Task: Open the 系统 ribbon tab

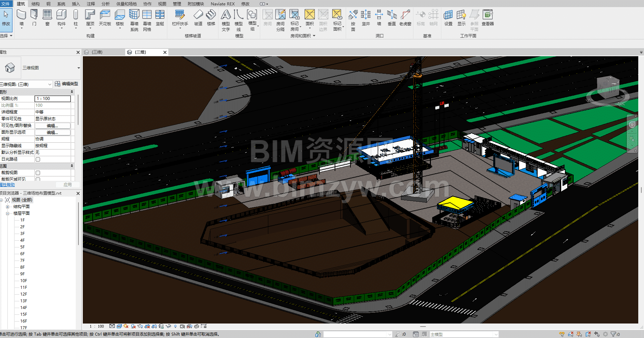Action: pyautogui.click(x=61, y=4)
